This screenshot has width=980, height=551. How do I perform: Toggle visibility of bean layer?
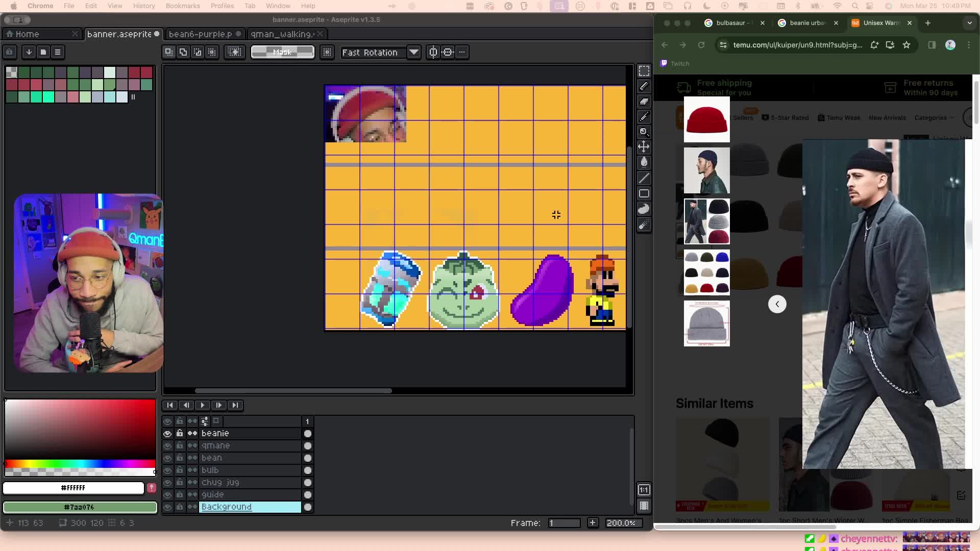(x=167, y=458)
